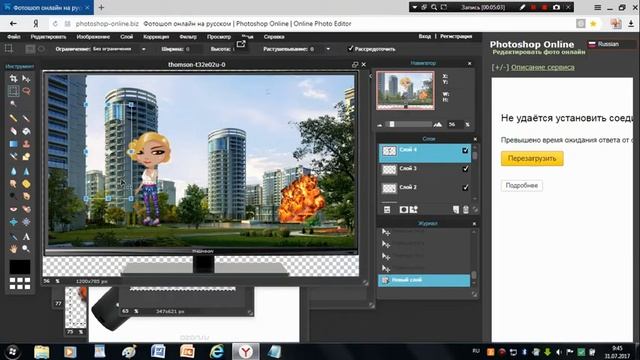Select the Magic Wand tool
The image size is (640, 360).
(x=13, y=104)
